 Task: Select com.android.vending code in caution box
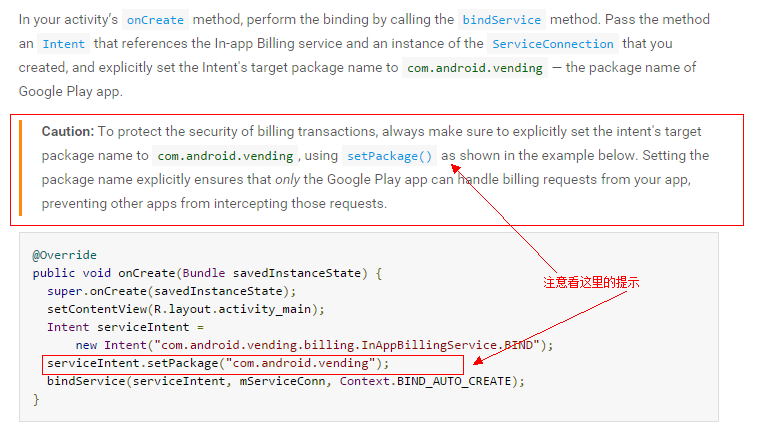coord(225,156)
